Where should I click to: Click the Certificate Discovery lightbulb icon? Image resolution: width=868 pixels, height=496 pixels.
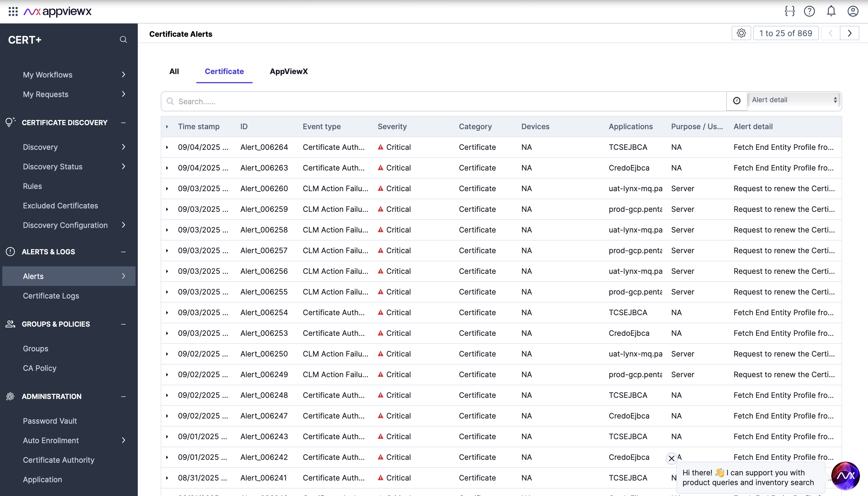tap(10, 122)
